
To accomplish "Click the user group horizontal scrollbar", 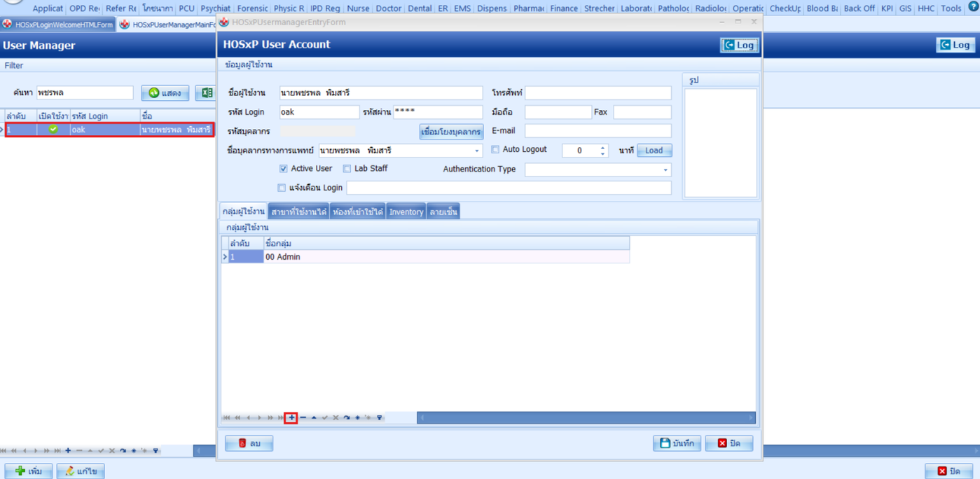I will click(x=586, y=417).
